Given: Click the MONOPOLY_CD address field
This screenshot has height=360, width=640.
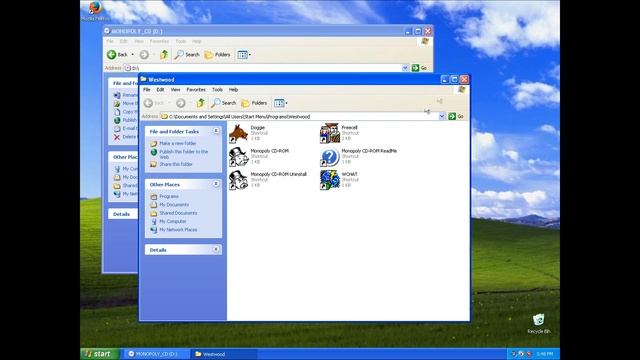Looking at the screenshot, I should tap(262, 68).
